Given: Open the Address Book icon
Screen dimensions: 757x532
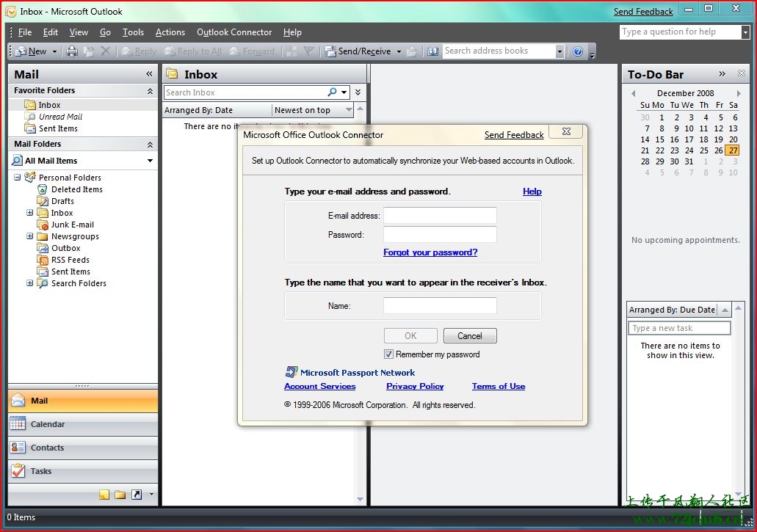Looking at the screenshot, I should (x=432, y=51).
